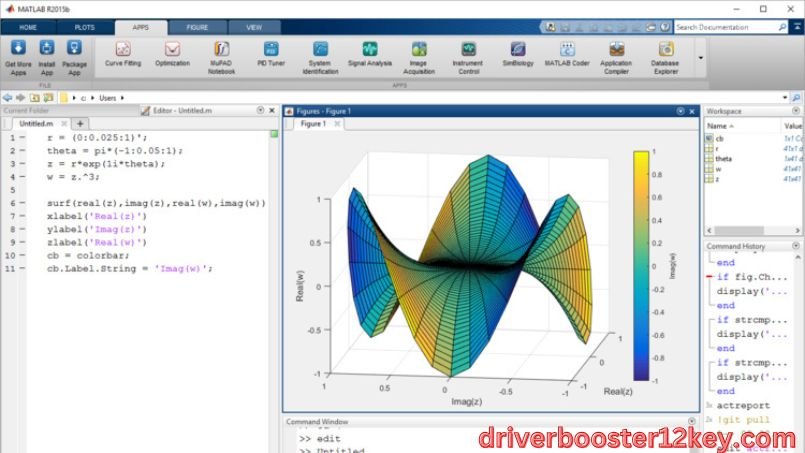805x453 pixels.
Task: Open the Help question mark icon
Action: point(665,27)
